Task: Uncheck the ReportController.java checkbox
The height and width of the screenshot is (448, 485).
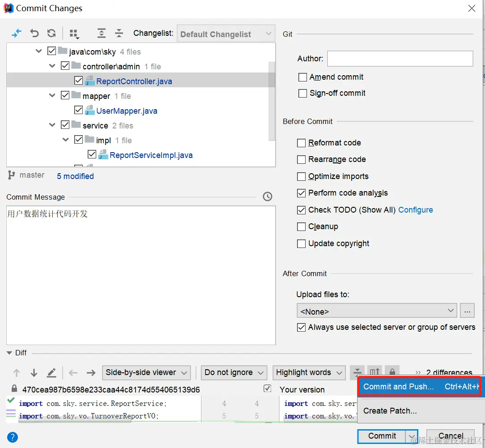Action: click(79, 81)
